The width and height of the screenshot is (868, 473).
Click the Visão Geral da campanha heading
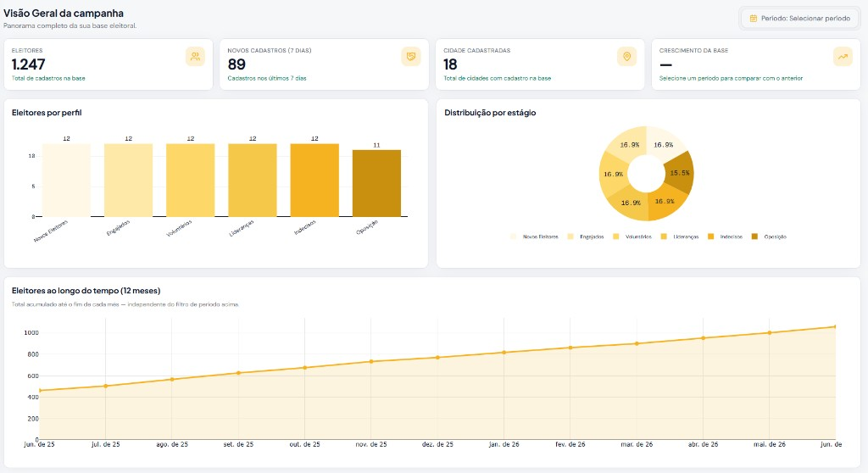pos(64,14)
